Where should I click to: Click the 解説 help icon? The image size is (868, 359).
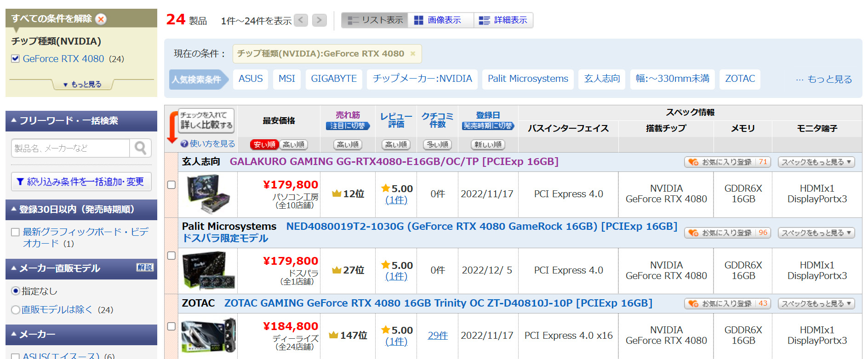point(145,268)
